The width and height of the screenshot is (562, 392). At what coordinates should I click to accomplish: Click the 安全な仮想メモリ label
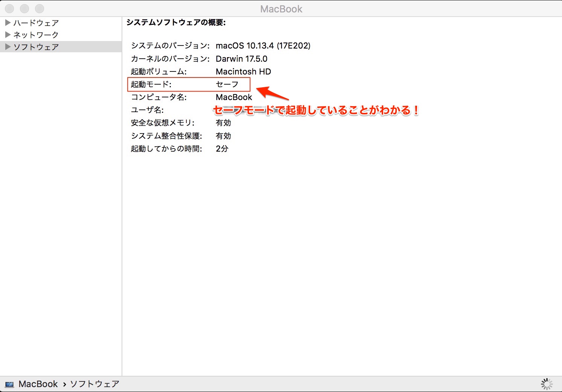pos(163,123)
